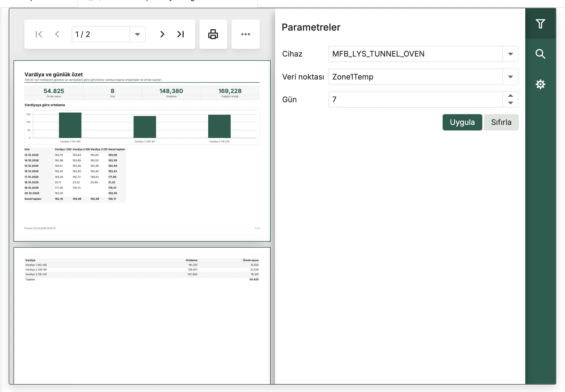
Task: Click Uygula to apply parameters
Action: (462, 122)
